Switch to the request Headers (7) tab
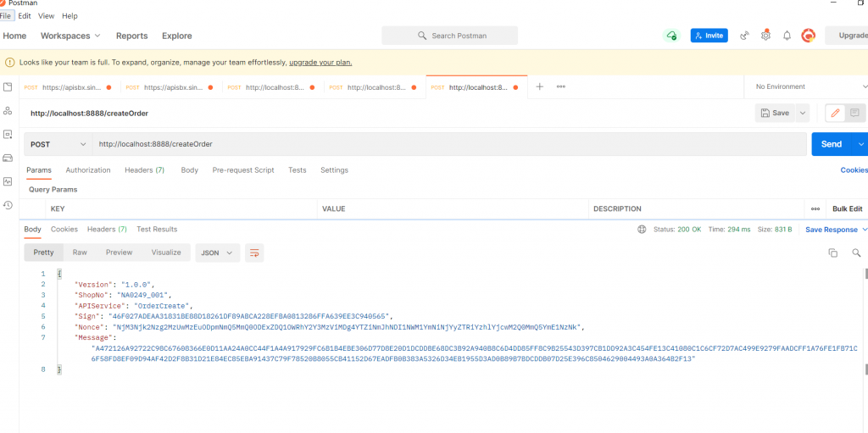Image resolution: width=868 pixels, height=433 pixels. coord(144,170)
